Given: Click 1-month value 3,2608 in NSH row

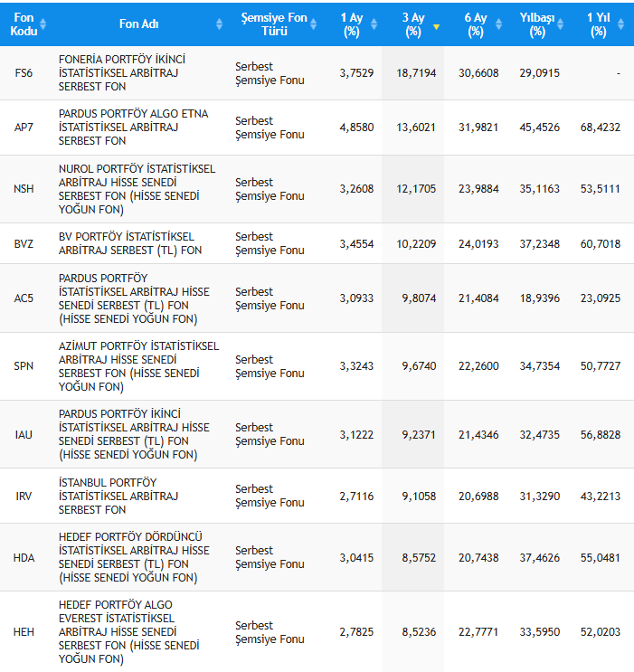Looking at the screenshot, I should (356, 189).
